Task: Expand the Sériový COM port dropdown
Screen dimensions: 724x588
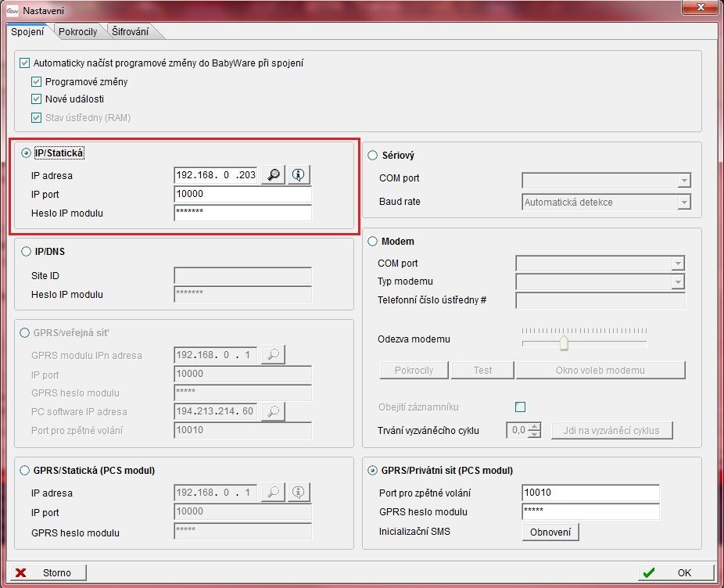Action: [x=684, y=181]
